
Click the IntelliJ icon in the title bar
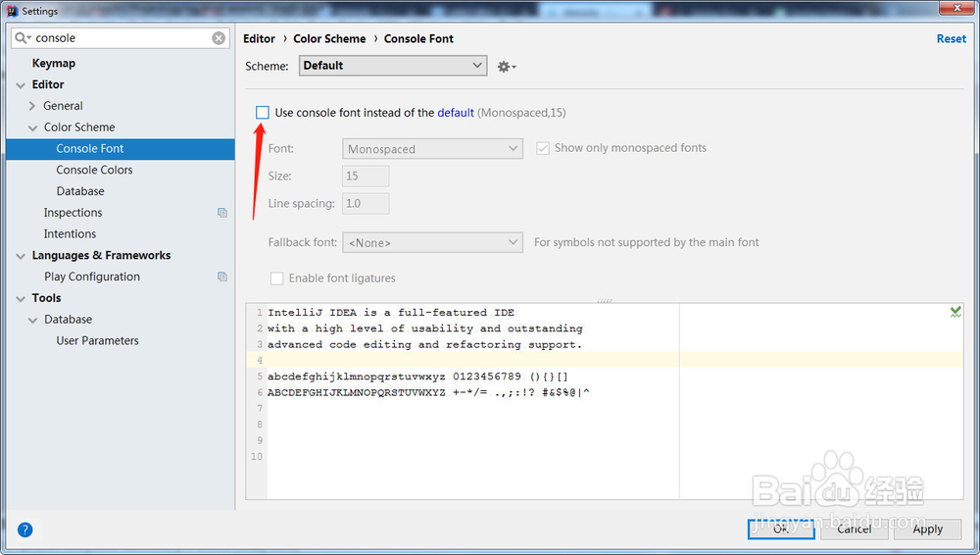click(12, 11)
